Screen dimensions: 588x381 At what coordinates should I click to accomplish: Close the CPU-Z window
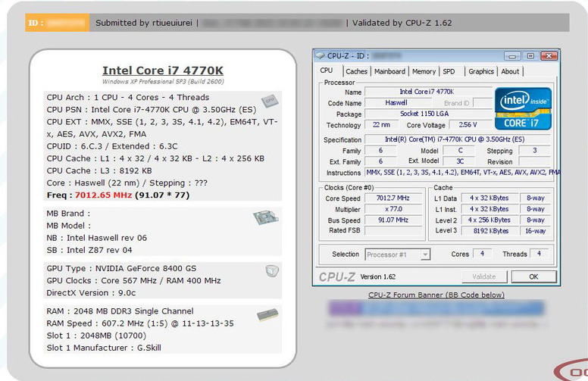click(x=549, y=56)
